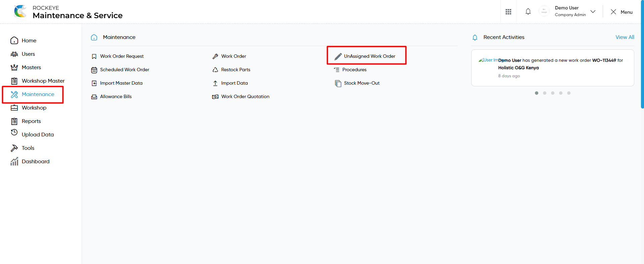
Task: Click the Scheduled Work Order calendar icon
Action: click(94, 70)
